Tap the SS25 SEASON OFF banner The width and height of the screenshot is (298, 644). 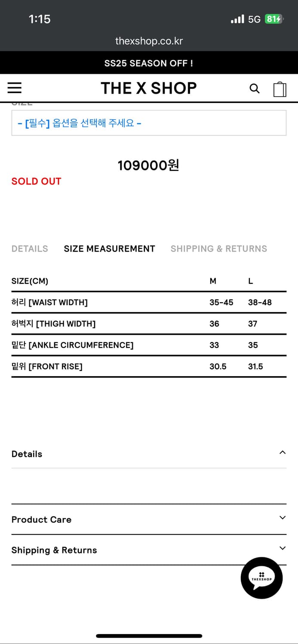(149, 63)
